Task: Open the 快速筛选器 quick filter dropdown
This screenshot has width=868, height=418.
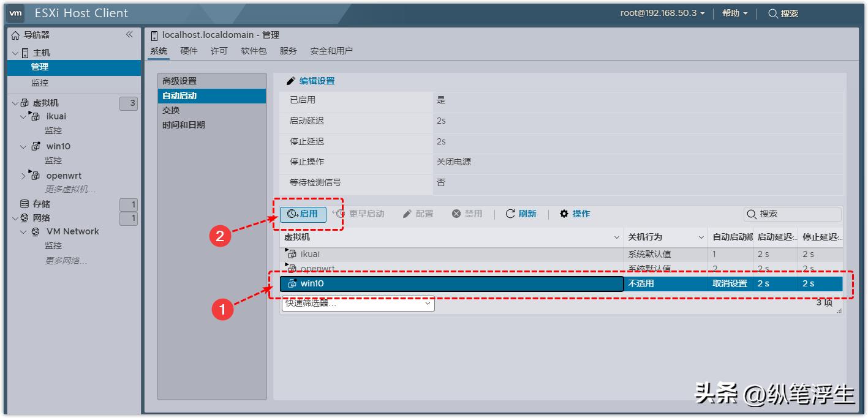Action: tap(358, 304)
